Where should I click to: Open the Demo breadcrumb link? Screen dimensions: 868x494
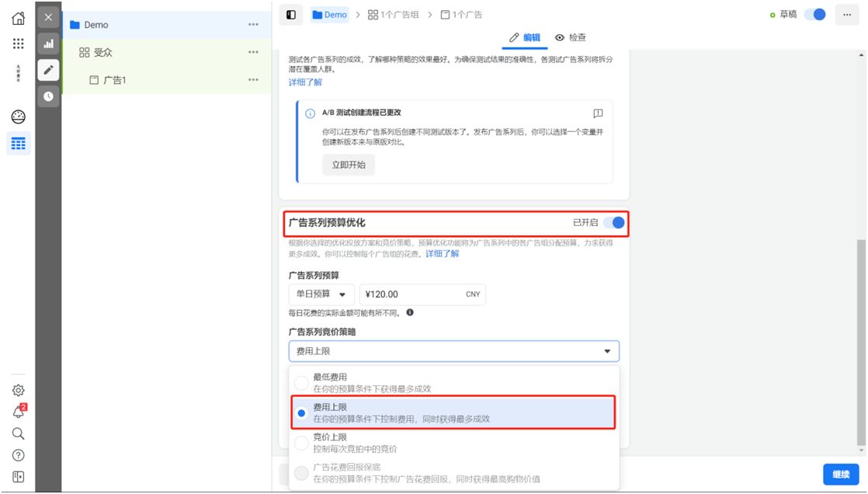[329, 14]
